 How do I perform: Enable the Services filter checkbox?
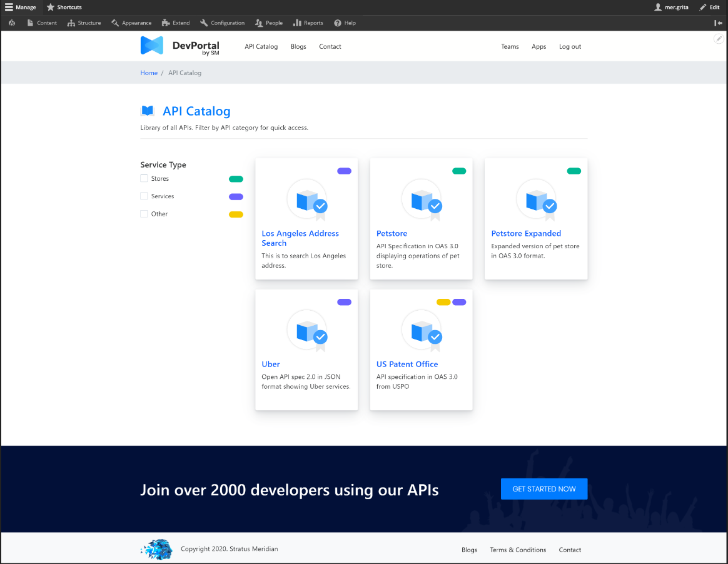144,196
